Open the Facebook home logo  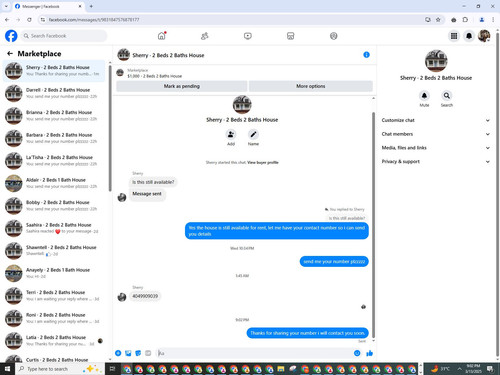coord(11,36)
